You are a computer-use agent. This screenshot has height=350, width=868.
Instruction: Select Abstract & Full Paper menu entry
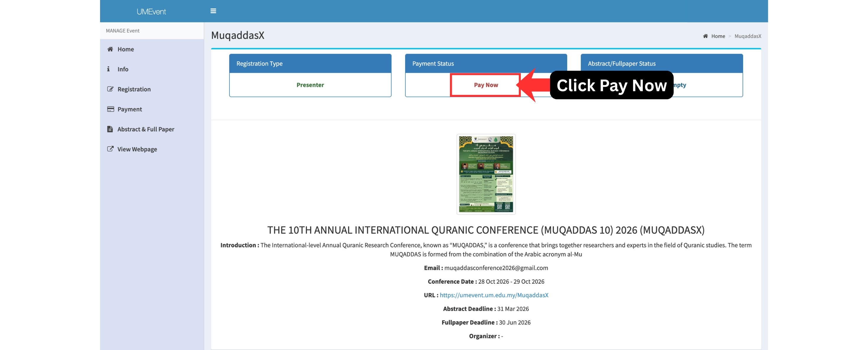[146, 129]
